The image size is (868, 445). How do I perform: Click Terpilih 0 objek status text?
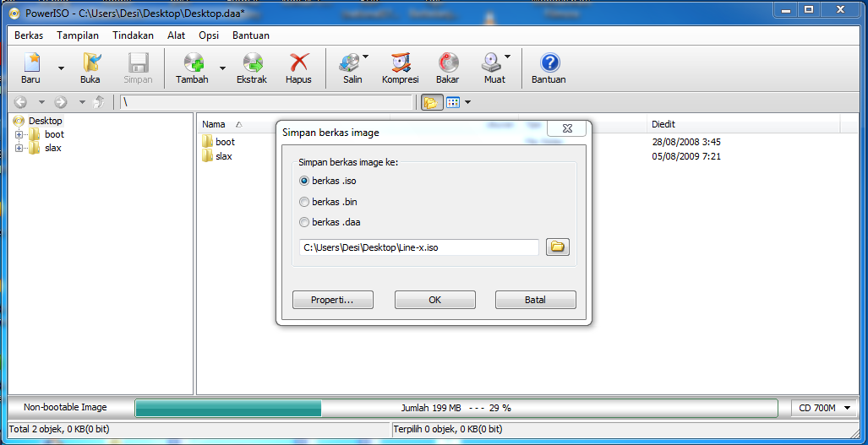click(x=448, y=428)
